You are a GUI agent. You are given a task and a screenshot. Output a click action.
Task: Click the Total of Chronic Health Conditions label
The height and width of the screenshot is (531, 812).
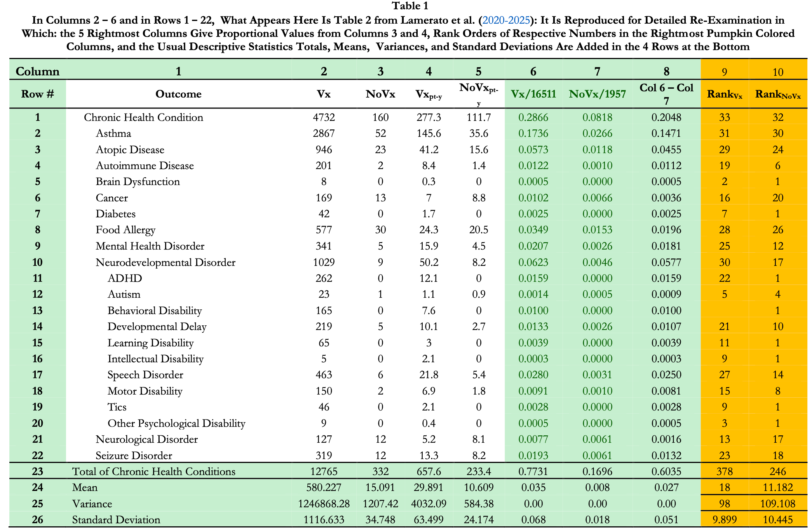154,472
